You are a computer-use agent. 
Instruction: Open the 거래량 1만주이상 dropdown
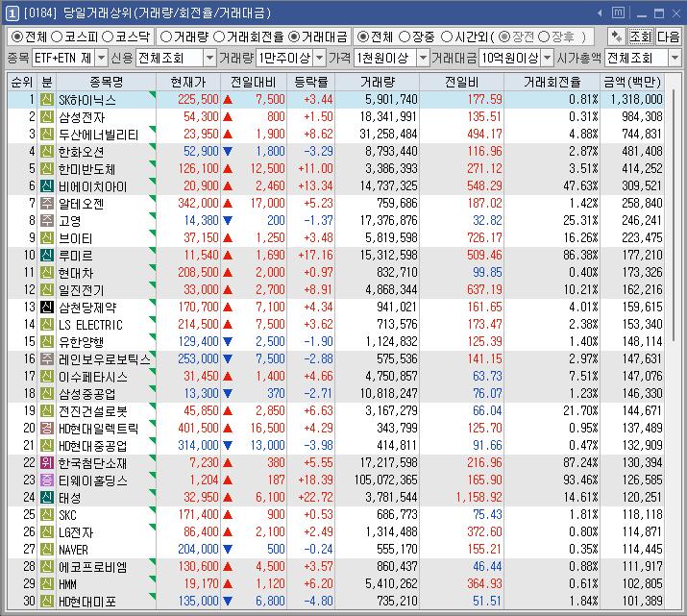(x=320, y=58)
